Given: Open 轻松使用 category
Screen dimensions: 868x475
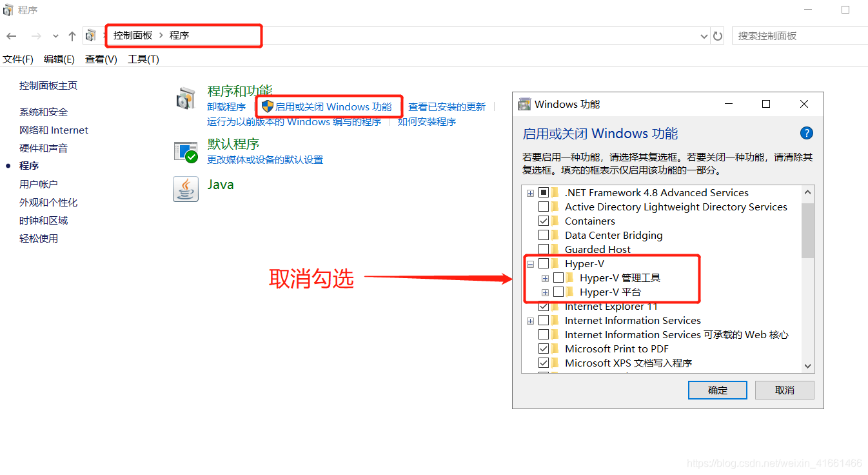Looking at the screenshot, I should pos(38,239).
